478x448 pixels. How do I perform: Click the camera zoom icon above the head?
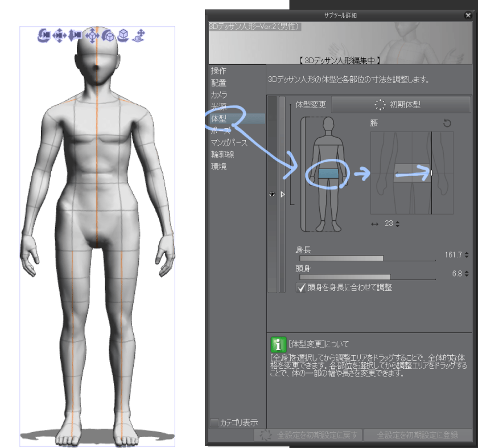pos(75,35)
